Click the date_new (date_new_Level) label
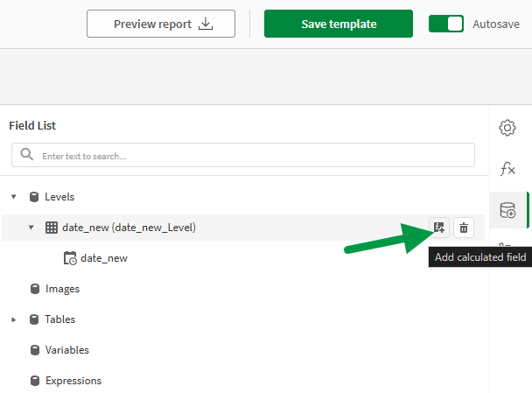 (129, 228)
